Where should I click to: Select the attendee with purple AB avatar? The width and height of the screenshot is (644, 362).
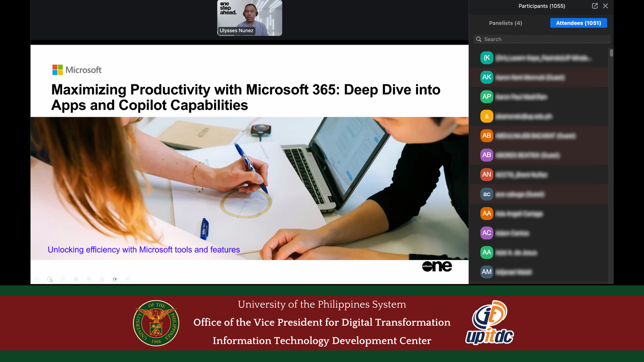539,155
